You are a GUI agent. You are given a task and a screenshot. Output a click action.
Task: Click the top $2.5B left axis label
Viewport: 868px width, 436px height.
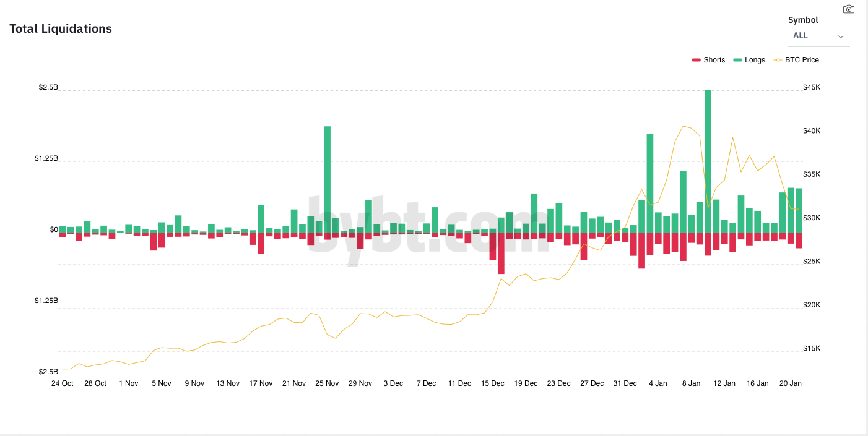pos(48,87)
